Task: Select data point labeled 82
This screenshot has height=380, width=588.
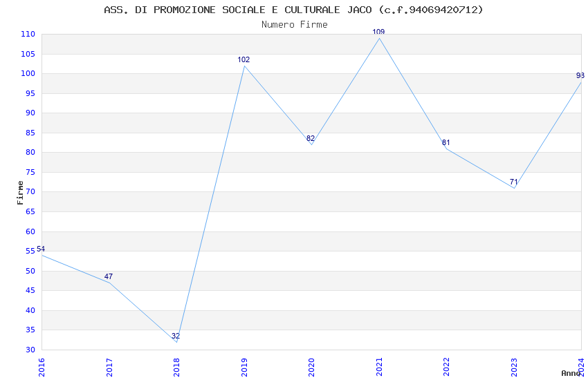Action: point(311,138)
